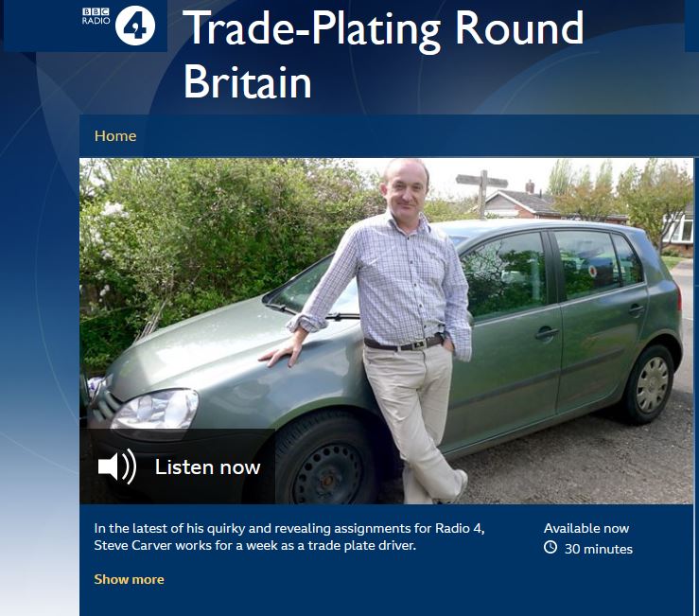Expand the synopsis with Show more
This screenshot has width=699, height=616.
click(x=129, y=579)
